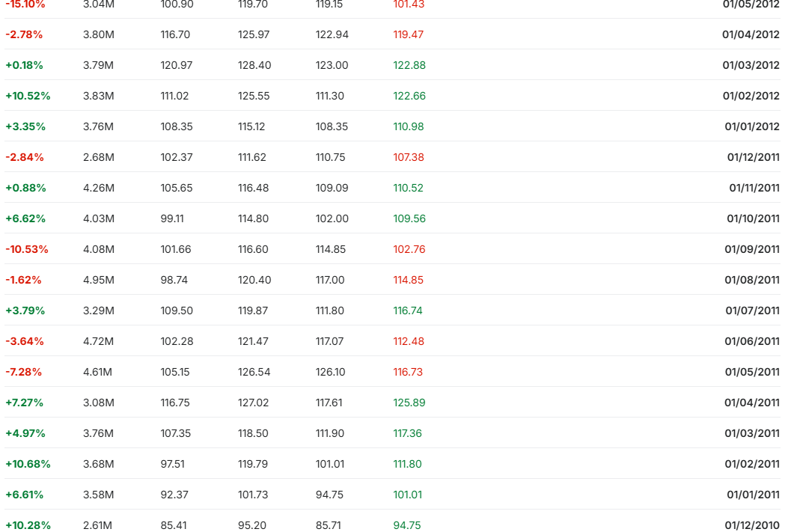Select the 97.51 value cell
The width and height of the screenshot is (791, 532).
tap(173, 464)
